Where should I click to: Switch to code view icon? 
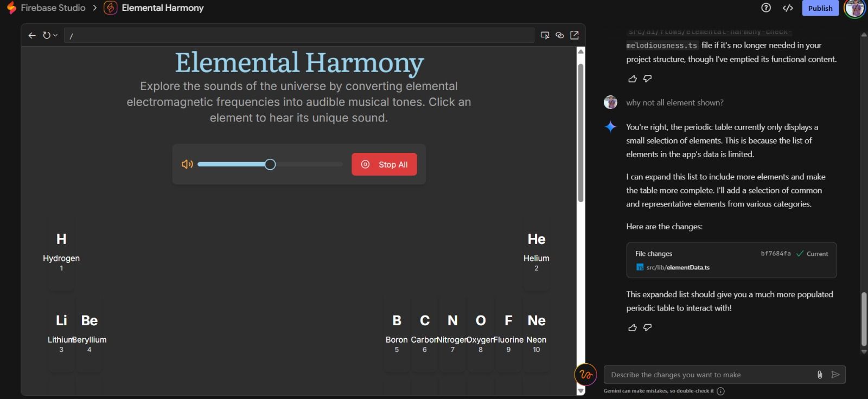point(788,8)
